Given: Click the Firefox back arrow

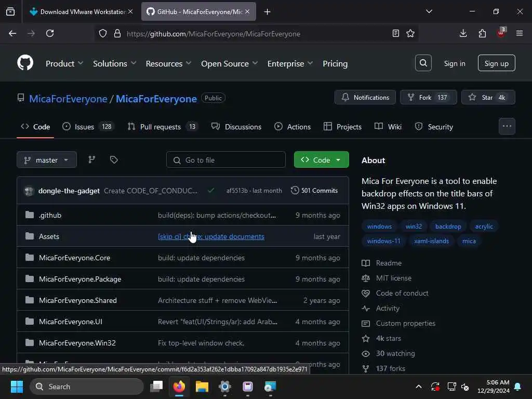Looking at the screenshot, I should point(12,34).
